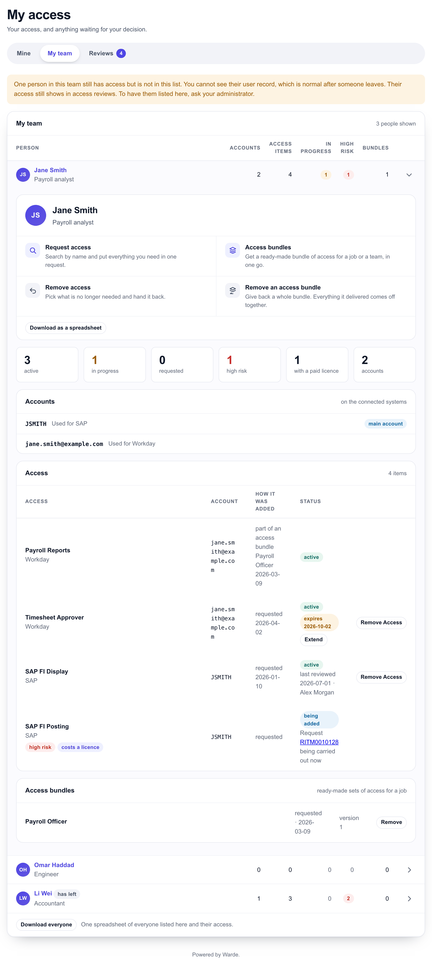432x980 pixels.
Task: Click the '1 with a paid licence' card
Action: tap(317, 364)
